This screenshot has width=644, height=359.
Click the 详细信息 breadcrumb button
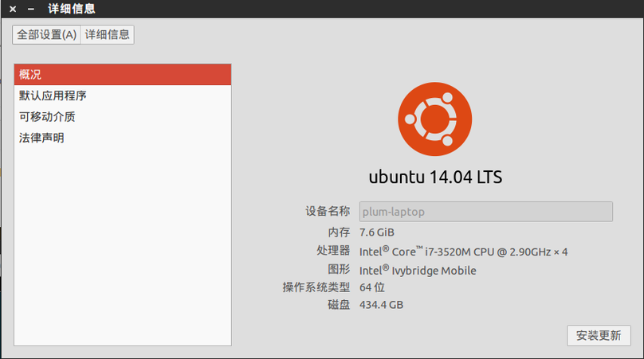click(108, 34)
